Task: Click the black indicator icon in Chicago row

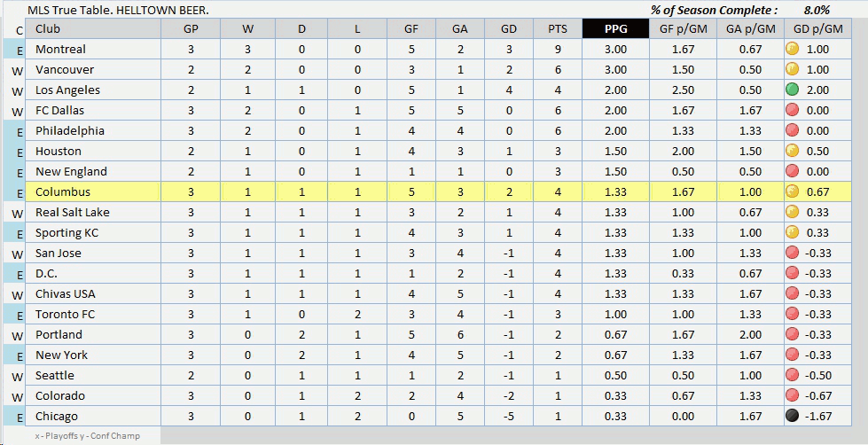Action: [x=793, y=417]
